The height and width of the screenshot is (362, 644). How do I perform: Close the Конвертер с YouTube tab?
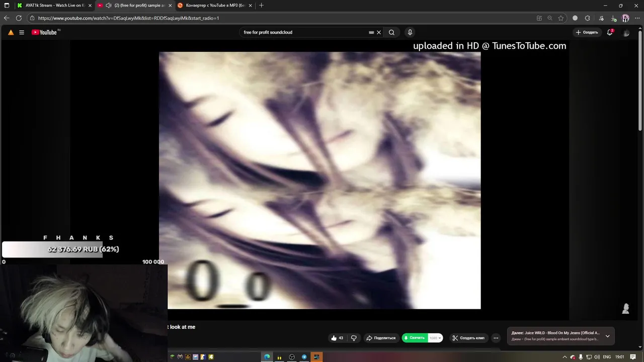[x=250, y=6]
